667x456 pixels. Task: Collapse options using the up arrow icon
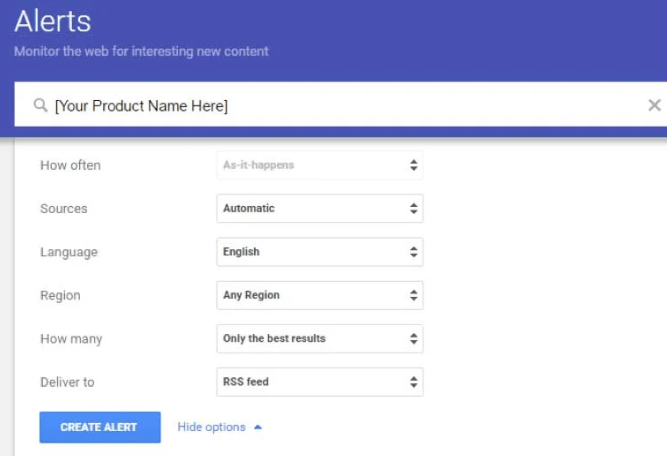coord(258,427)
